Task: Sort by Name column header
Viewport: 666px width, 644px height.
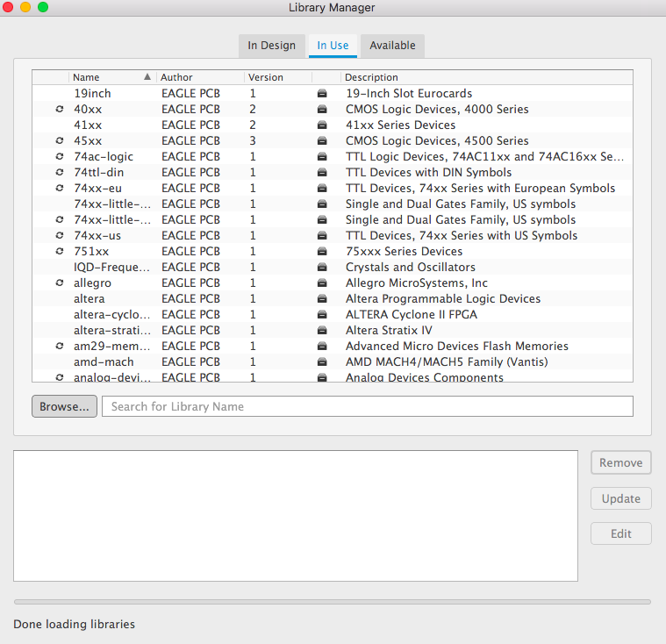Action: 112,77
